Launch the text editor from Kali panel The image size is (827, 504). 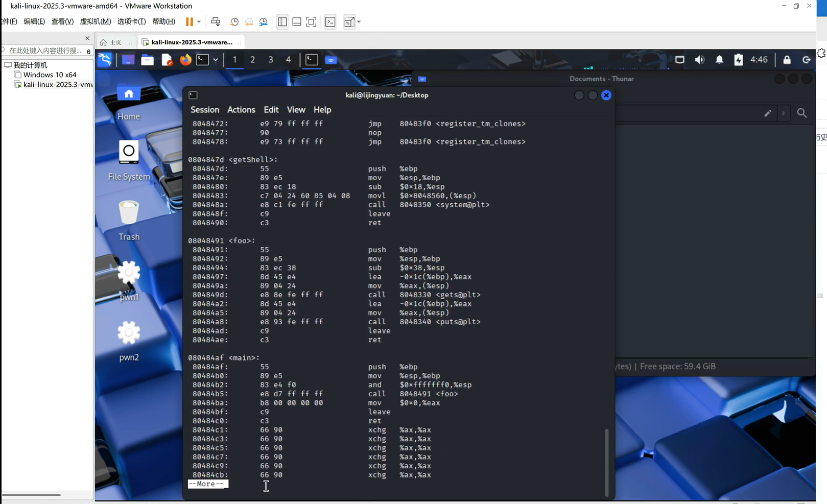click(x=167, y=60)
